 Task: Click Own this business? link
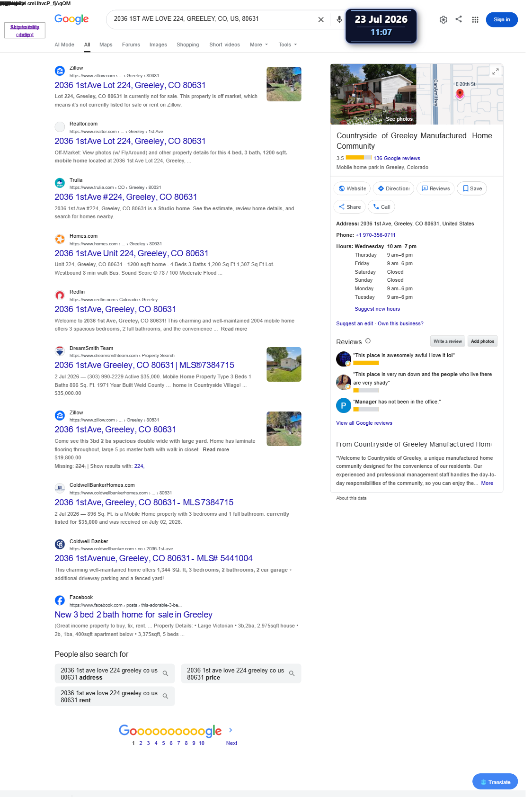tap(400, 323)
